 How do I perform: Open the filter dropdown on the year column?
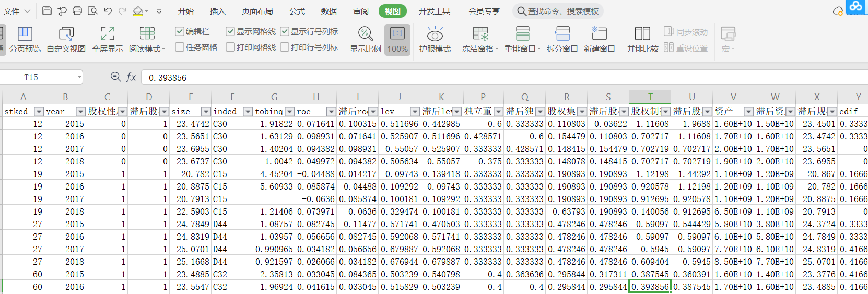tap(80, 111)
